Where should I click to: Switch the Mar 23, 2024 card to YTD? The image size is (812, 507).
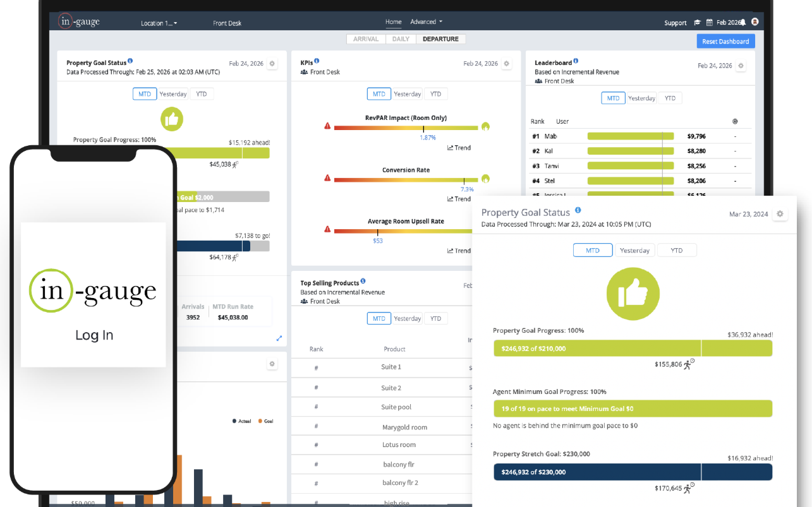pos(677,251)
